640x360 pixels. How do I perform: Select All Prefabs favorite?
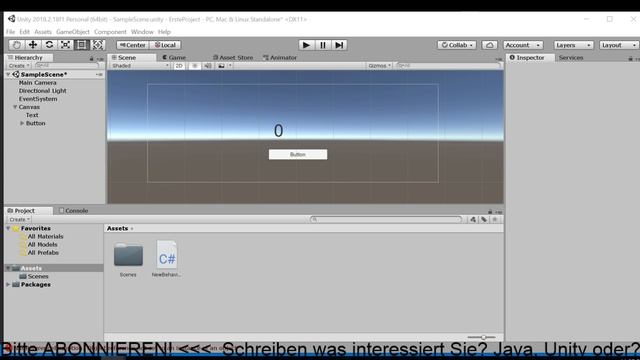pos(43,253)
